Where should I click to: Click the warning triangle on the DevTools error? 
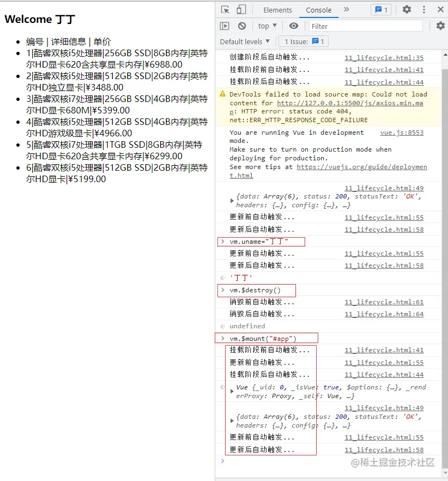221,94
